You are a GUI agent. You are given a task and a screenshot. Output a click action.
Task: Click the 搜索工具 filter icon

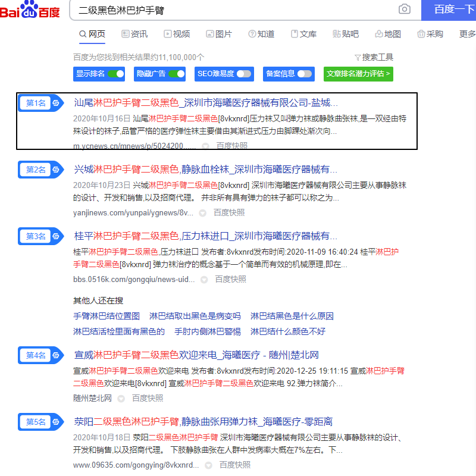click(358, 57)
